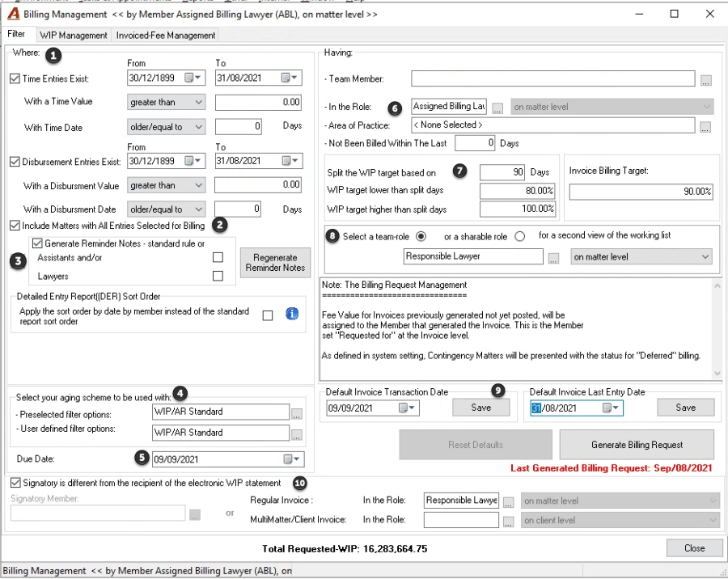Save the Default Invoice Last Entry Date
The image size is (728, 579).
pyautogui.click(x=685, y=408)
